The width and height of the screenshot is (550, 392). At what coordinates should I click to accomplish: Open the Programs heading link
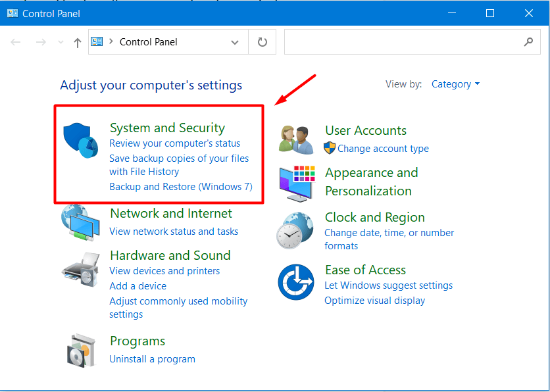(137, 341)
